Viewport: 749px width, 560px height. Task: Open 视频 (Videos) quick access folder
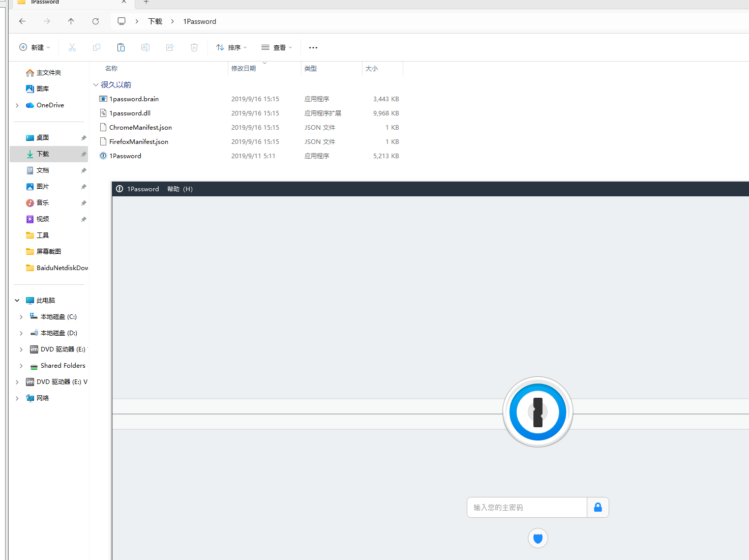coord(43,219)
